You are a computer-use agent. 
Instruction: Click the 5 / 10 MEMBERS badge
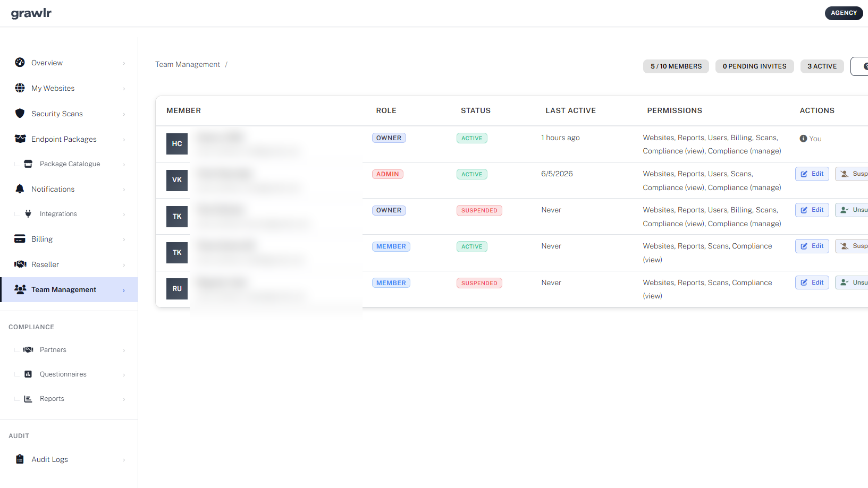point(676,66)
